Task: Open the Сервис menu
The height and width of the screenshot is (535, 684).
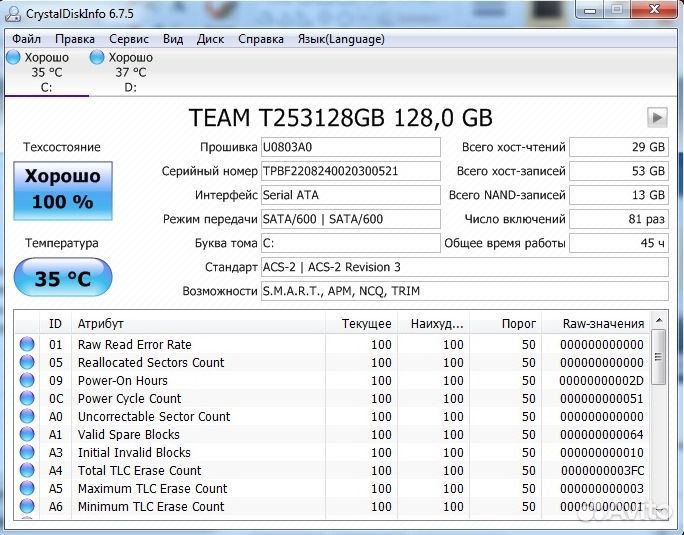Action: click(129, 39)
